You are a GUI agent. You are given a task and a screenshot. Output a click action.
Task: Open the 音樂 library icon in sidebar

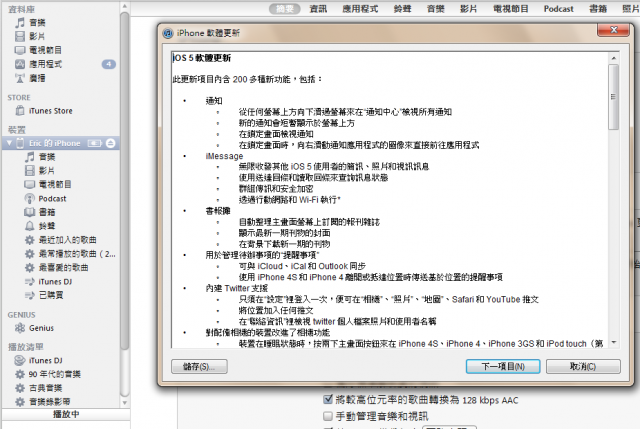click(x=20, y=22)
